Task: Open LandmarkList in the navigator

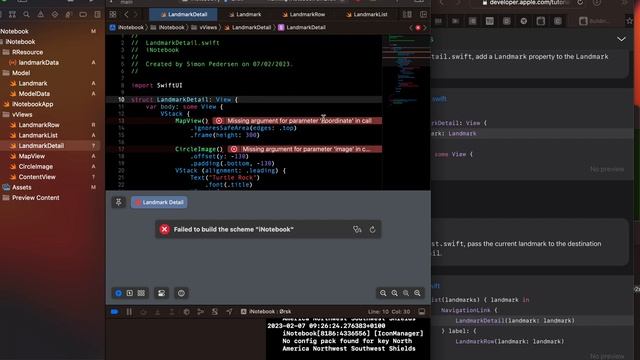Action: tap(38, 135)
